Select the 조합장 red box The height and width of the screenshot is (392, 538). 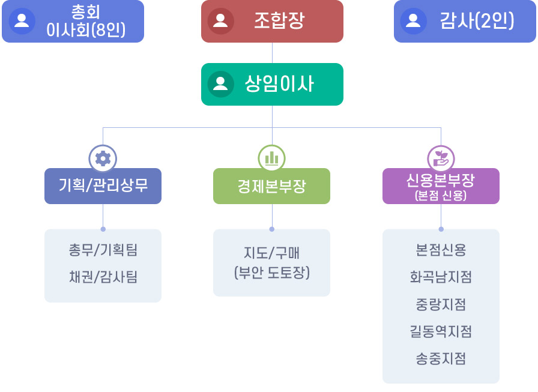pos(272,21)
